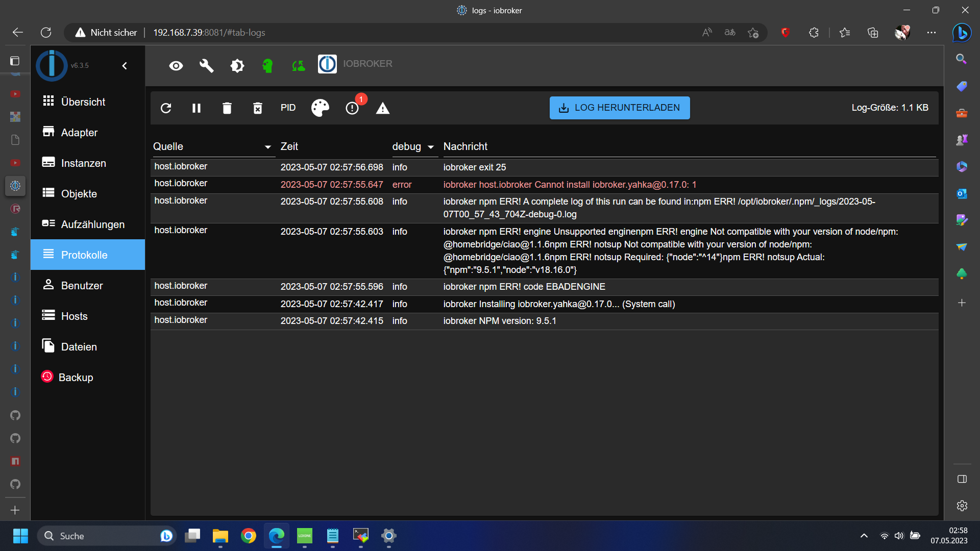Click the Nachricht column header
The height and width of the screenshot is (551, 980).
click(465, 146)
